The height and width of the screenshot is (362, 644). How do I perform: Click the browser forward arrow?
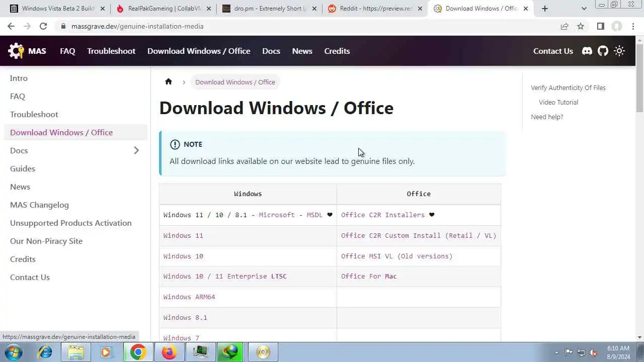coord(27,26)
